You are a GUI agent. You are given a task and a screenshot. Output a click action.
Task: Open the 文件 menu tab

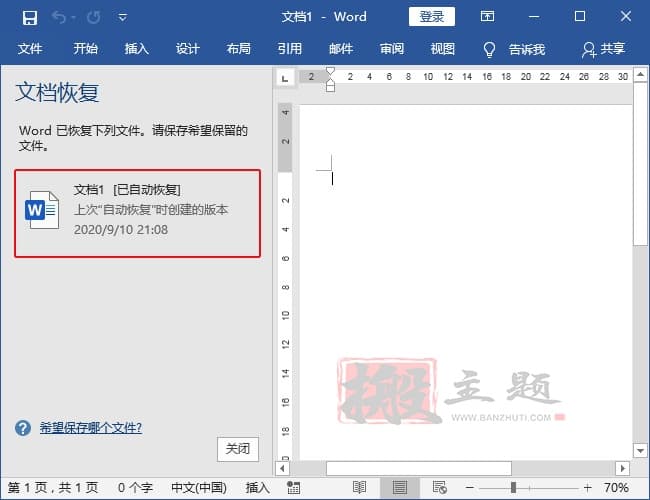point(30,49)
